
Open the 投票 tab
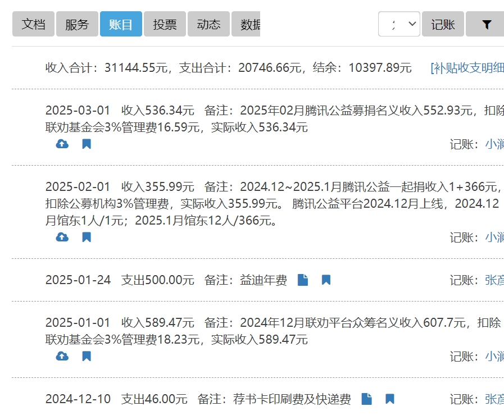click(165, 24)
